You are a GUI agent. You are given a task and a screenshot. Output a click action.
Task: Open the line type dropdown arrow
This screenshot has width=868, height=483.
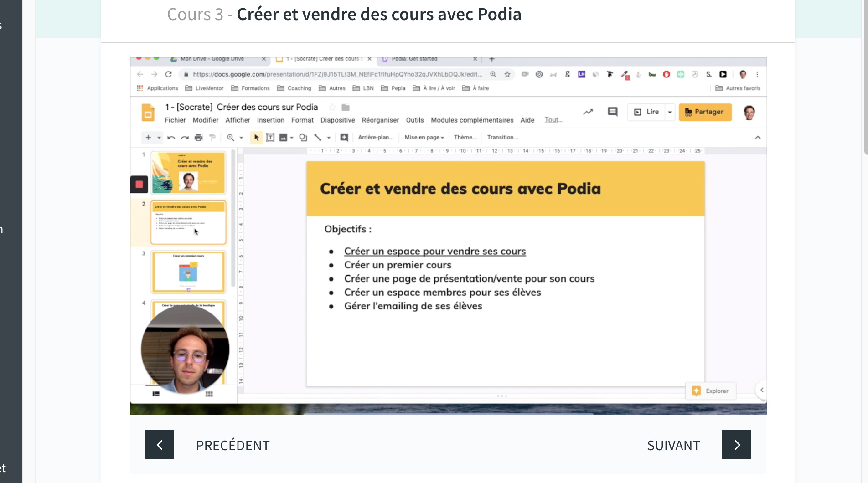(329, 137)
